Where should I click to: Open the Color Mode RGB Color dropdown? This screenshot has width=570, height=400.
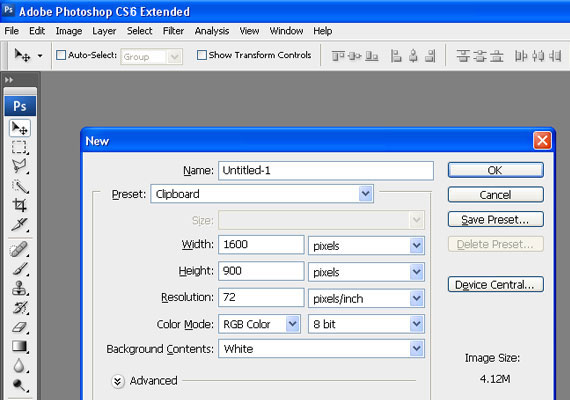pyautogui.click(x=259, y=324)
